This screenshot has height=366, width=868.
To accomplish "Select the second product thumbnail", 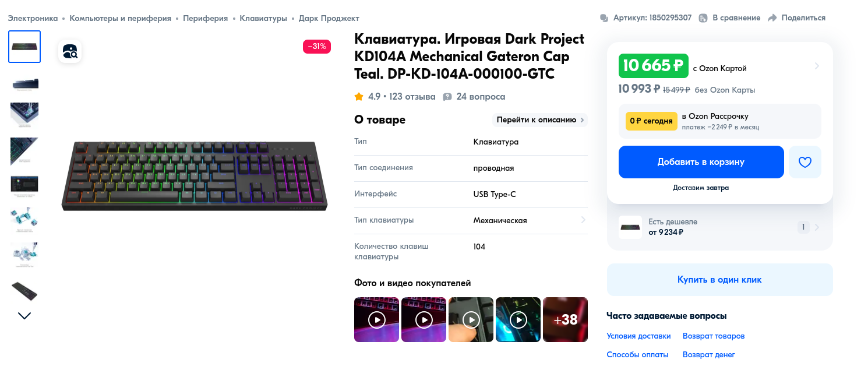I will 24,83.
